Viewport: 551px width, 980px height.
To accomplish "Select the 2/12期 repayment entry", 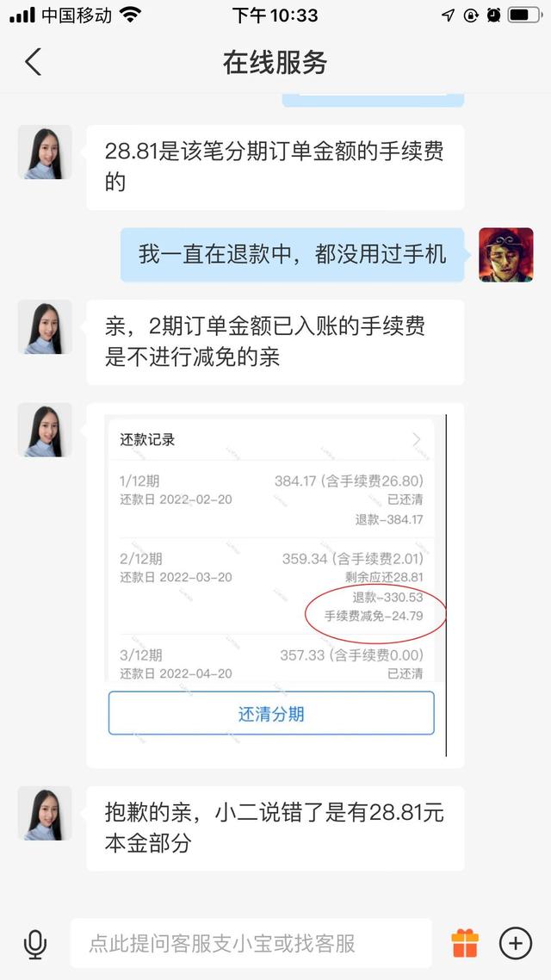I will (272, 586).
